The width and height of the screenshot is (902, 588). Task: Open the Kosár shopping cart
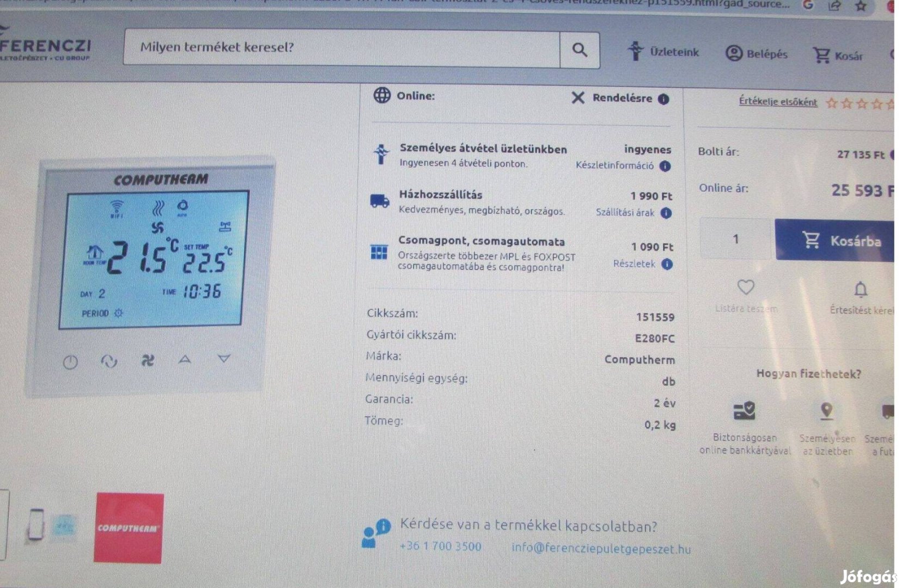(838, 55)
